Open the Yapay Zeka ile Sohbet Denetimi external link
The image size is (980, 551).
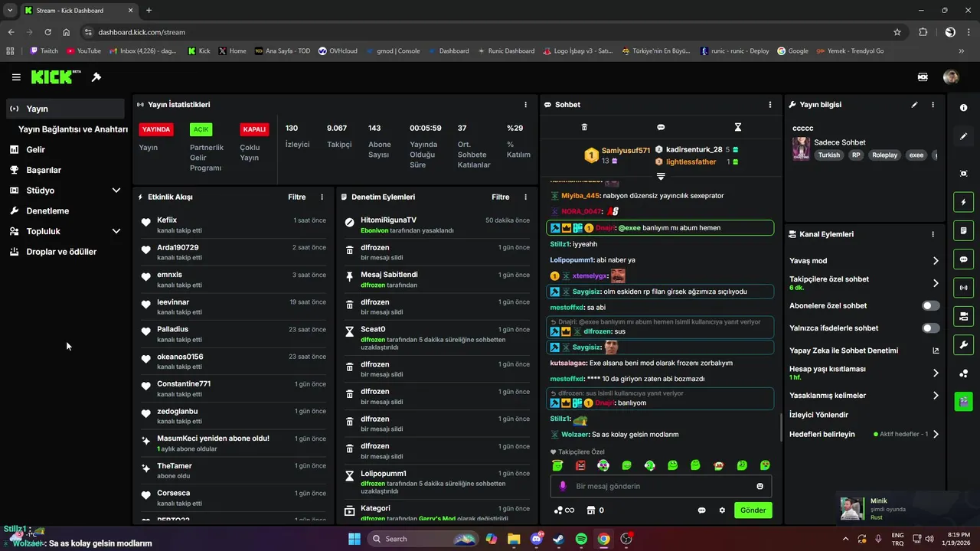pos(936,350)
